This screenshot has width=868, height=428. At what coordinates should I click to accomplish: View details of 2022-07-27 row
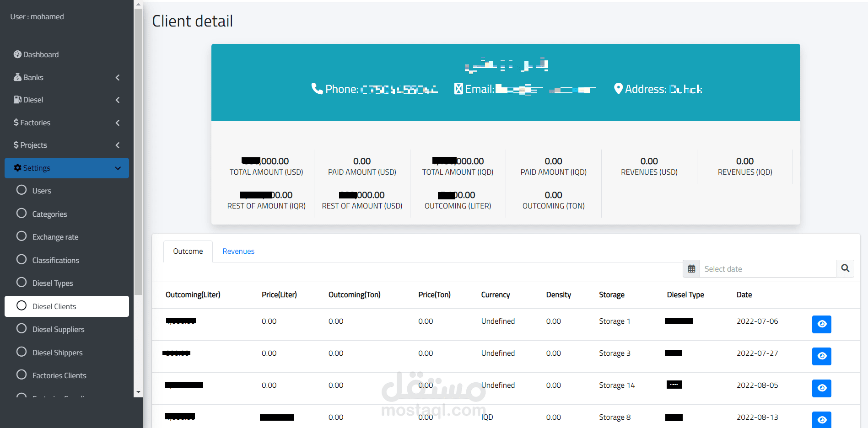pos(822,356)
